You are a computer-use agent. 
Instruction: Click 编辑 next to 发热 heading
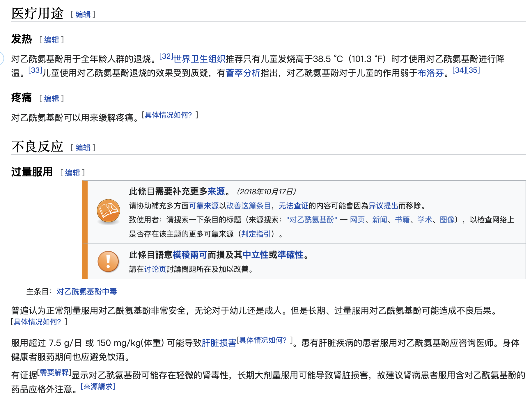coord(52,40)
